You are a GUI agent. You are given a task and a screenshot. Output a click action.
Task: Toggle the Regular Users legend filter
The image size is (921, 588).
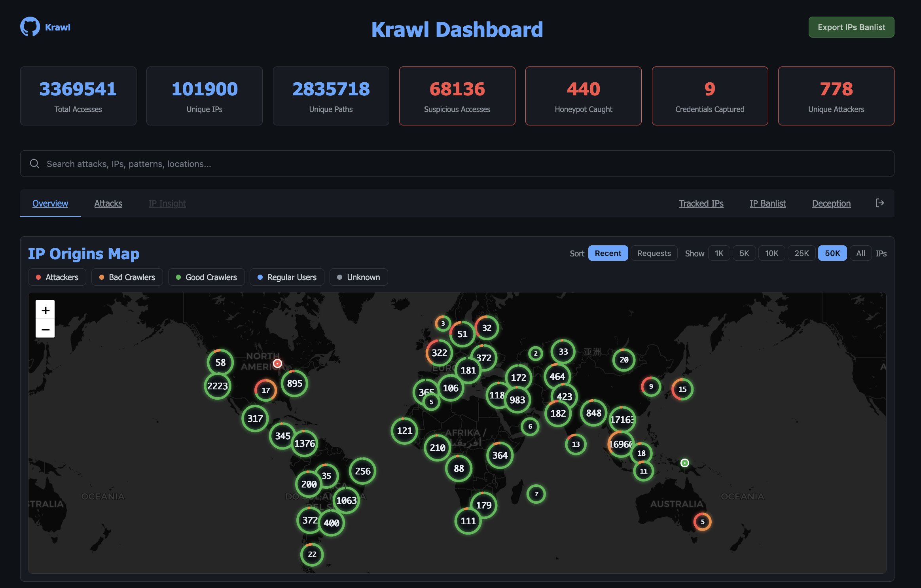coord(287,277)
